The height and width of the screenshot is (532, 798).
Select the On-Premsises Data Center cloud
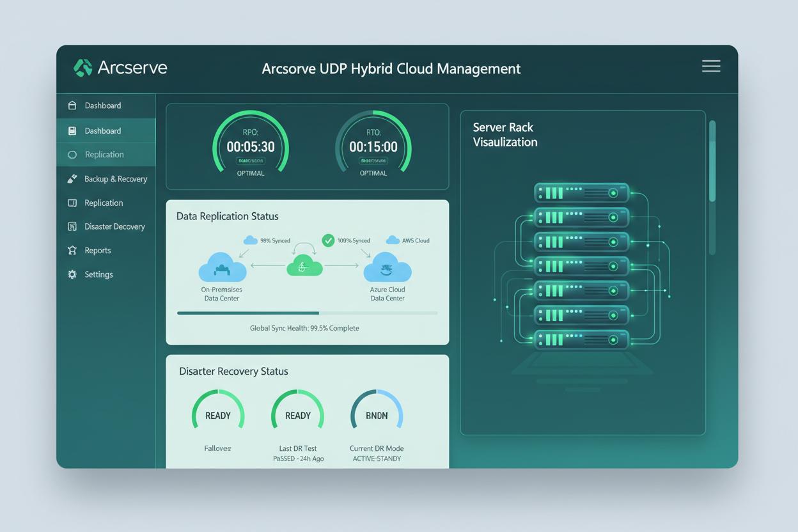223,267
